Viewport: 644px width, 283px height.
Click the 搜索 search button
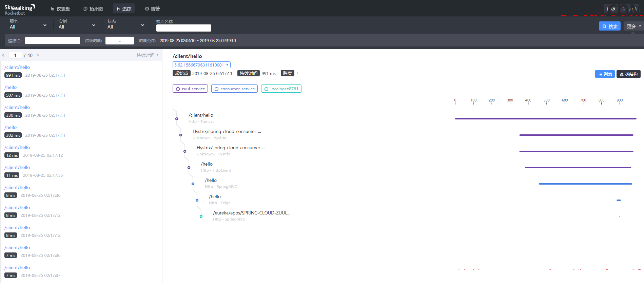[x=610, y=26]
